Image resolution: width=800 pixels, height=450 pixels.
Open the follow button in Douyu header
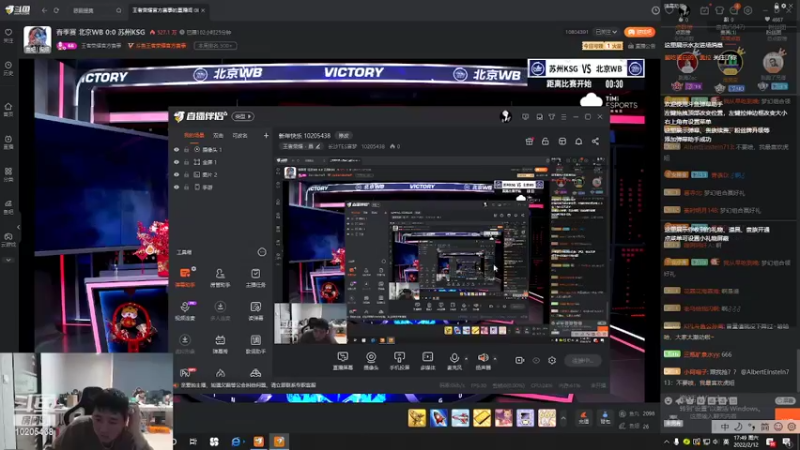640,32
